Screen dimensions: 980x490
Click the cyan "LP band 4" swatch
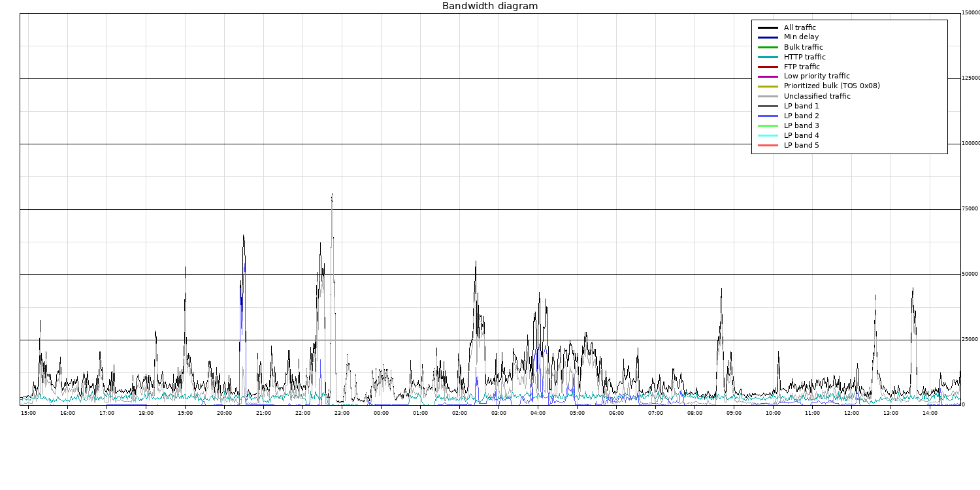tap(768, 135)
